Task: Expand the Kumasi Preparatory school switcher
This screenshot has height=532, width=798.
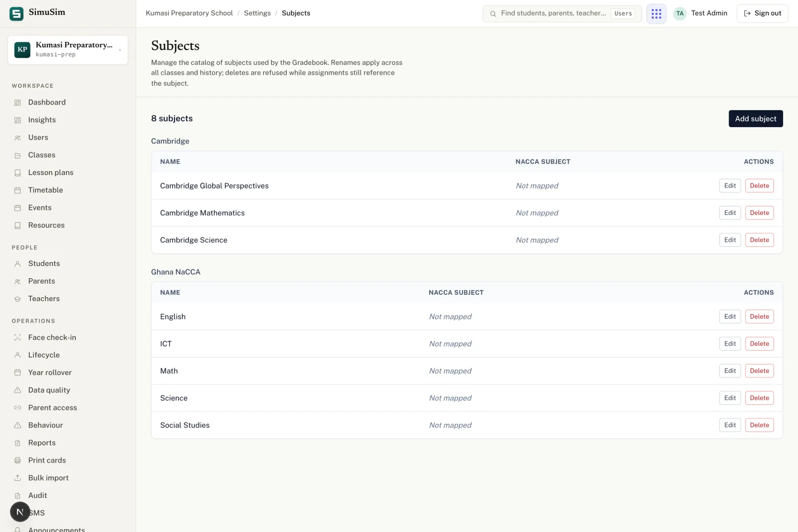Action: (x=68, y=50)
